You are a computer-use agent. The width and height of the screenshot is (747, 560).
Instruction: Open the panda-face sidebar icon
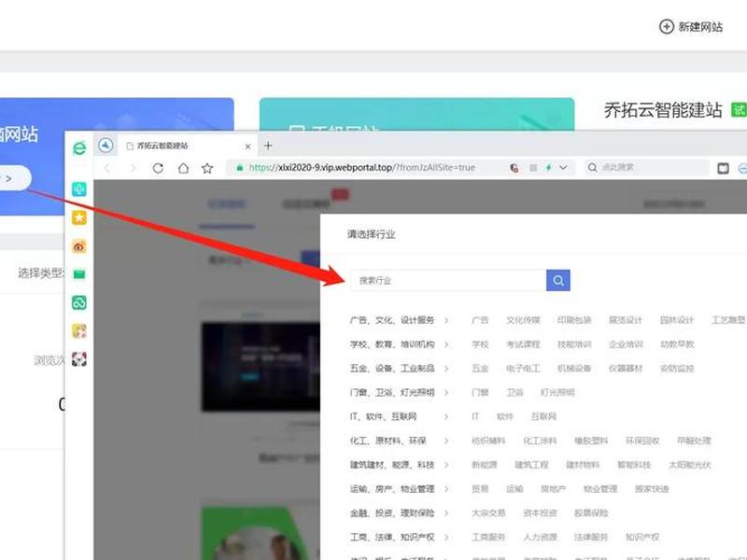pos(79,359)
